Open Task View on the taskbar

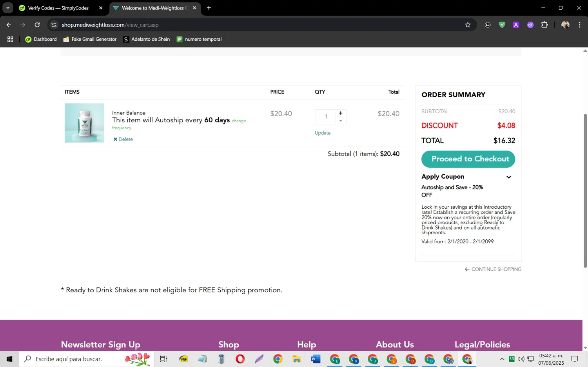tap(163, 359)
